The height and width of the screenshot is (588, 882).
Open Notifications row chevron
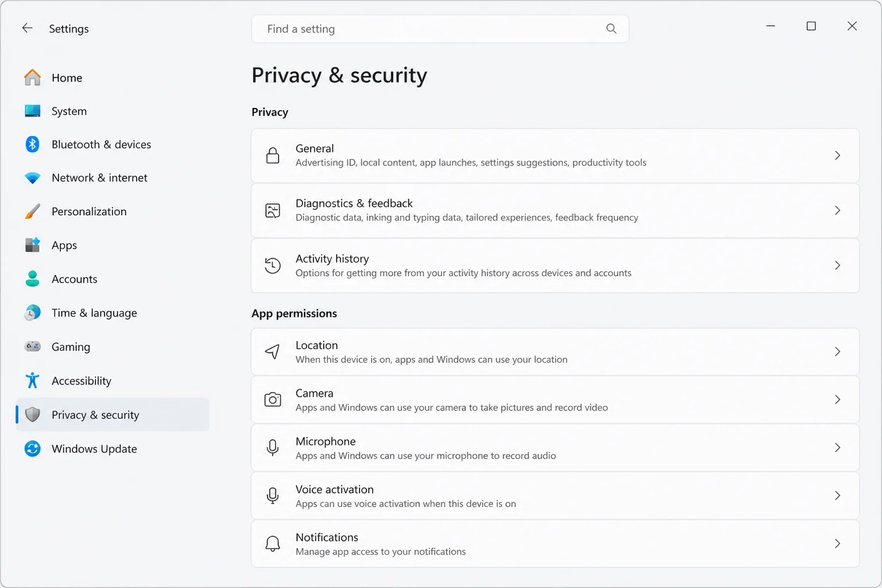coord(837,544)
